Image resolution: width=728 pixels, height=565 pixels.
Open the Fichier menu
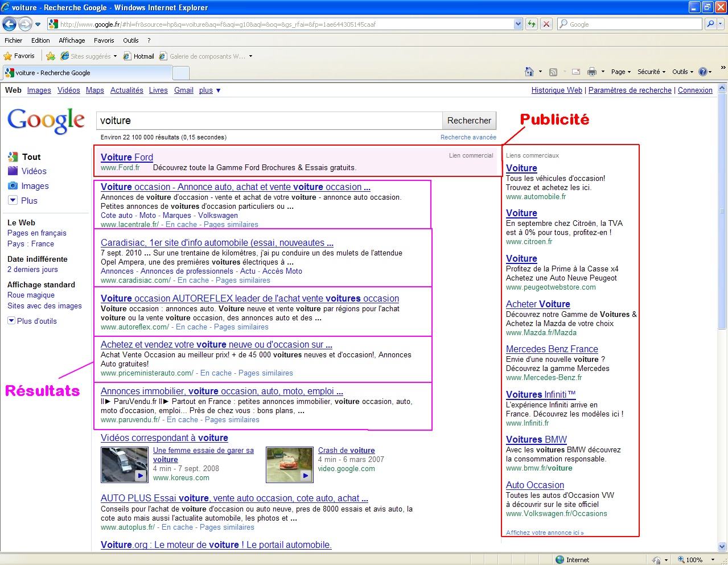pos(13,40)
